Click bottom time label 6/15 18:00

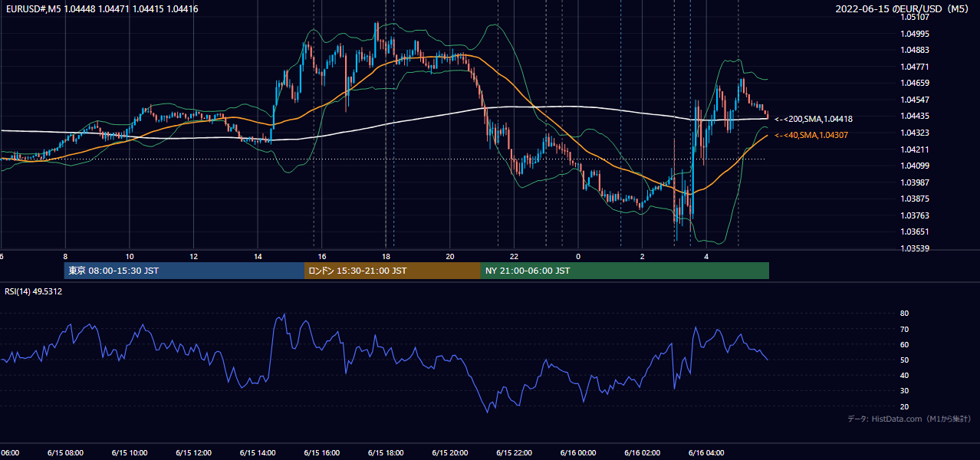point(386,453)
